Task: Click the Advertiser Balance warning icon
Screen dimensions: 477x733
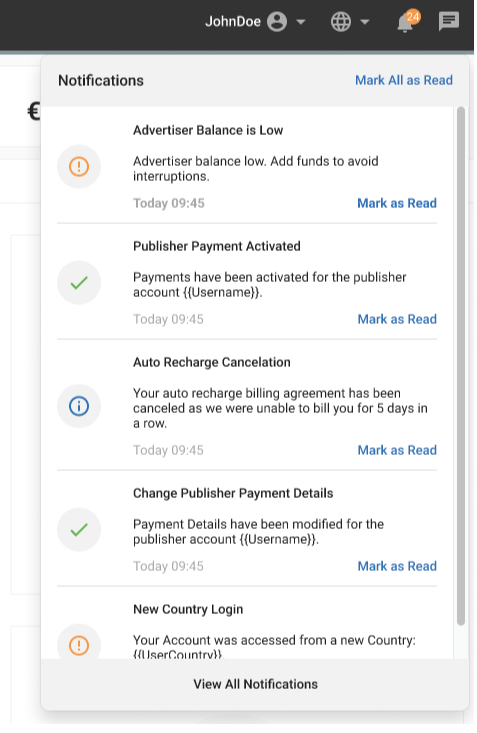Action: 79,166
